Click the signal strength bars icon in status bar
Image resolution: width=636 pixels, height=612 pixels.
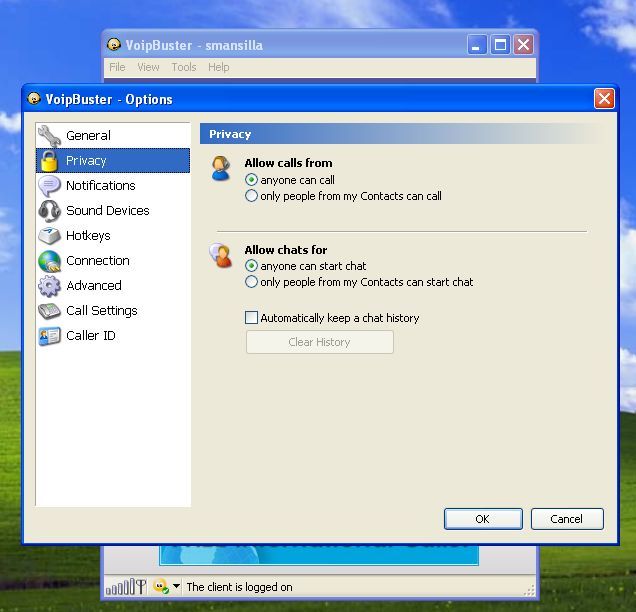point(125,587)
